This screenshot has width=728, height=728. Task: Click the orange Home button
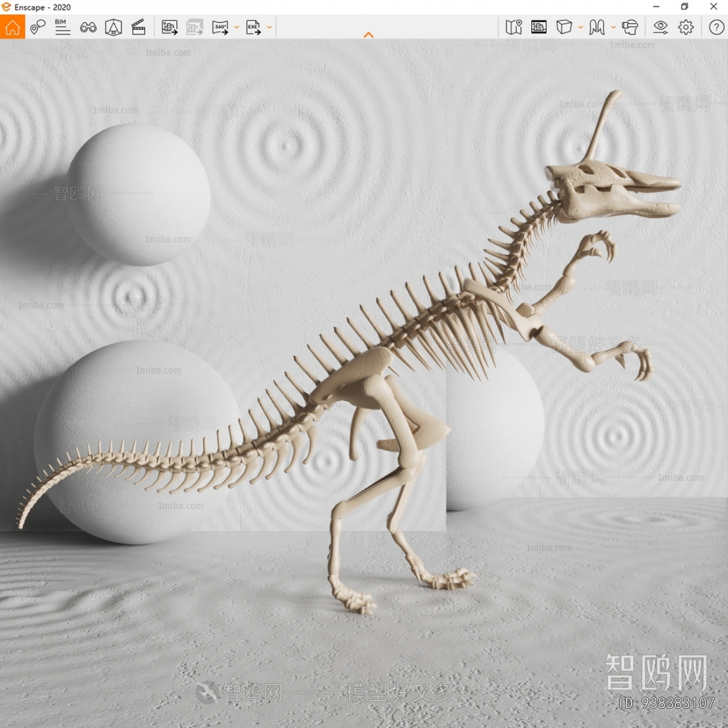click(12, 27)
